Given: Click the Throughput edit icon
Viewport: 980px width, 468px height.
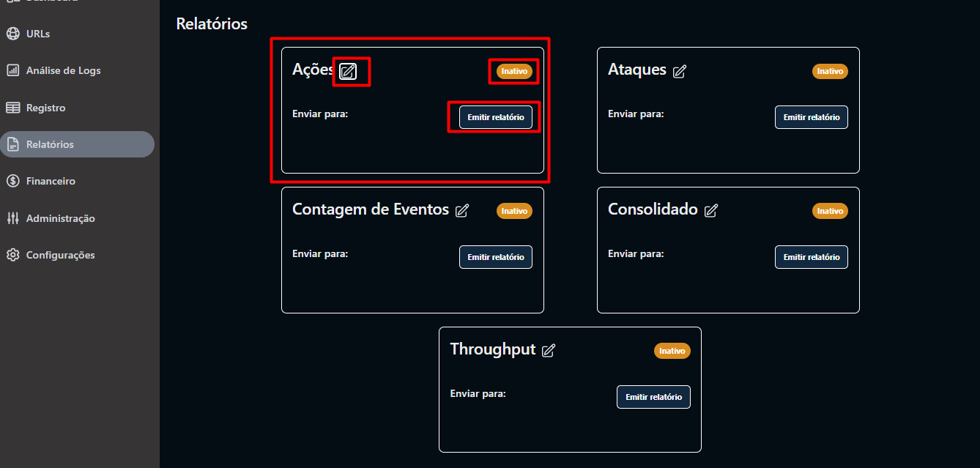Looking at the screenshot, I should pyautogui.click(x=548, y=351).
